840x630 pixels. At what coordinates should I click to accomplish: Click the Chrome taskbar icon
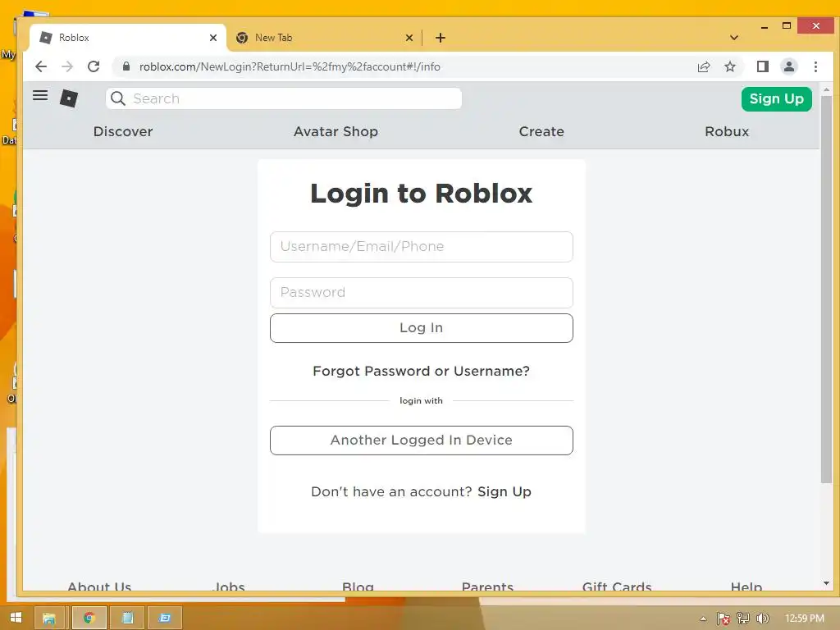pos(89,619)
